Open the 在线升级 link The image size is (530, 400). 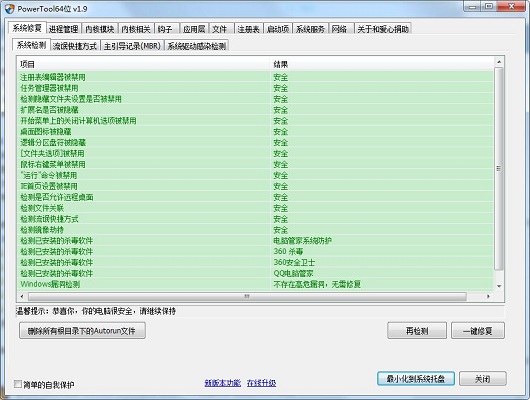[261, 383]
